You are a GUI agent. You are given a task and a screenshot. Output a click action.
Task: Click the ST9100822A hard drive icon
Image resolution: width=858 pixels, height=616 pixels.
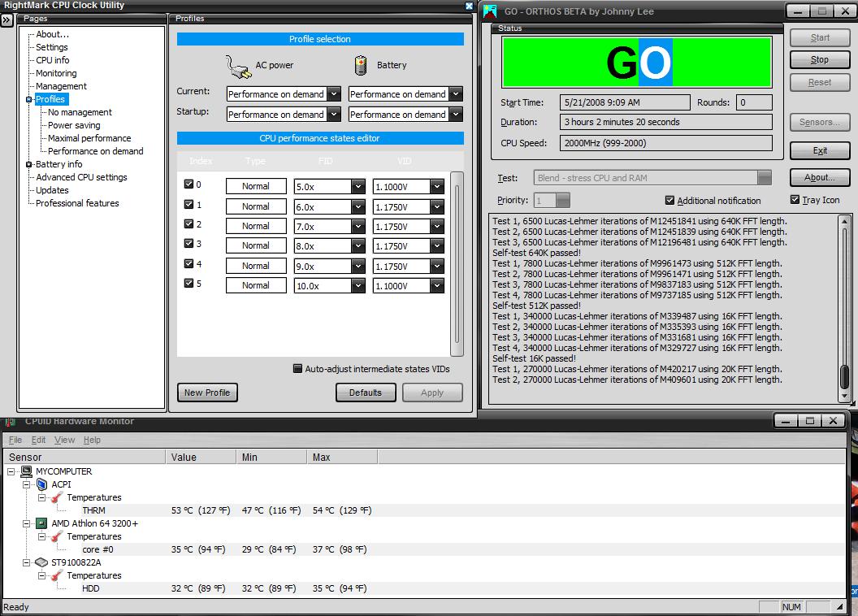(41, 562)
